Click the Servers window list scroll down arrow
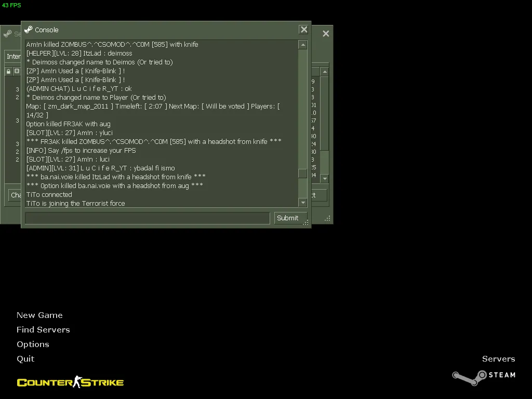The image size is (532, 399). coord(325,179)
